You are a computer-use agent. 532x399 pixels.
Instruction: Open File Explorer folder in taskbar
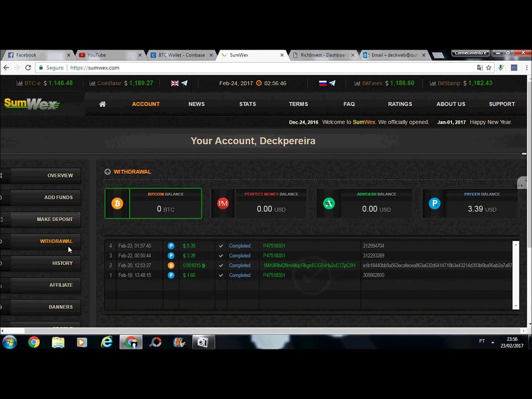(x=58, y=342)
